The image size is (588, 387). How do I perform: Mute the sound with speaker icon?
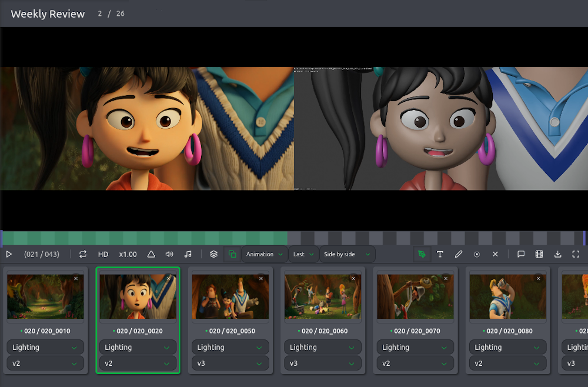[x=169, y=254]
